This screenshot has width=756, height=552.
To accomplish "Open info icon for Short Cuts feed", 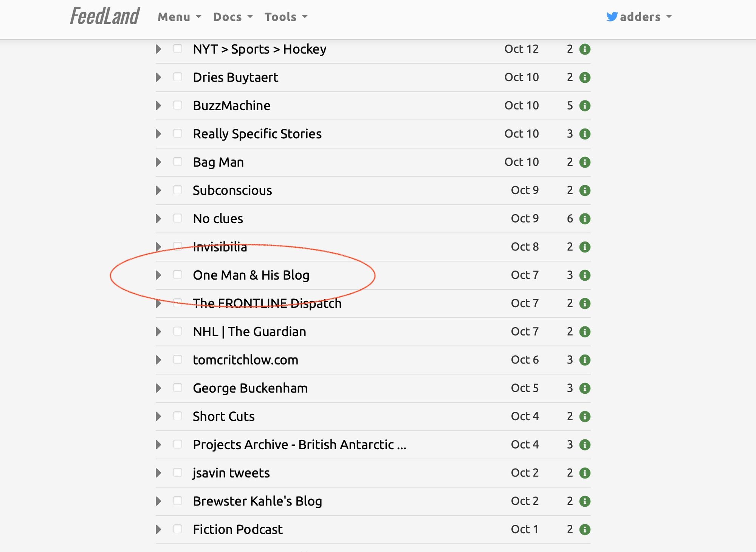I will (x=585, y=417).
